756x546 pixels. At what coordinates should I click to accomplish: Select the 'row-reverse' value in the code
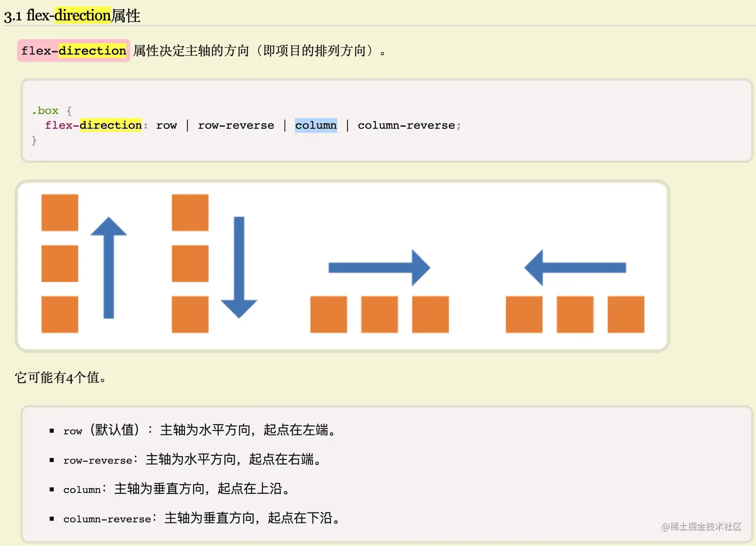(235, 125)
